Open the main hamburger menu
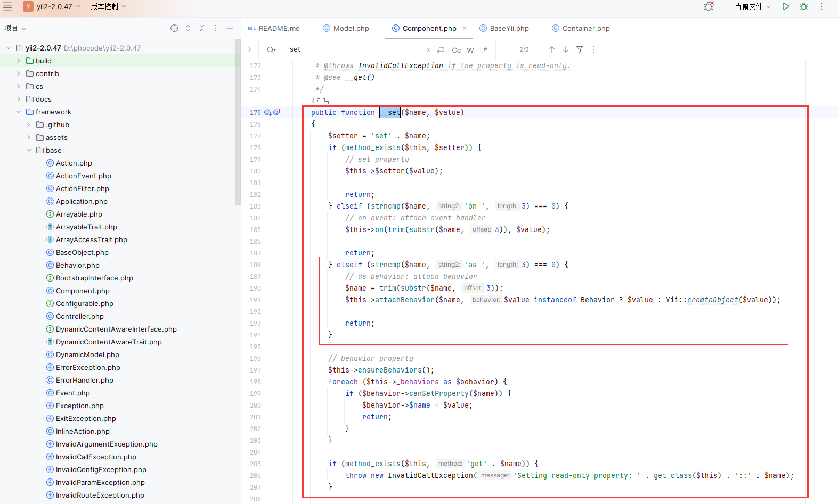Viewport: 839px width, 504px height. [x=7, y=6]
